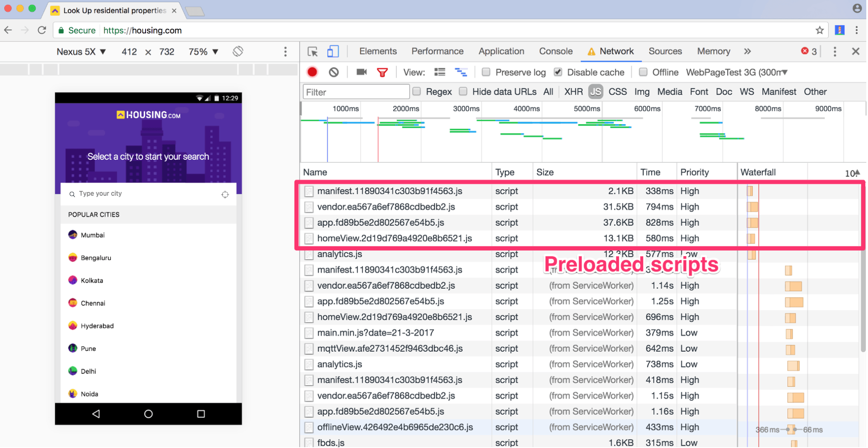Click the red record network log button
This screenshot has width=868, height=448.
click(x=313, y=72)
